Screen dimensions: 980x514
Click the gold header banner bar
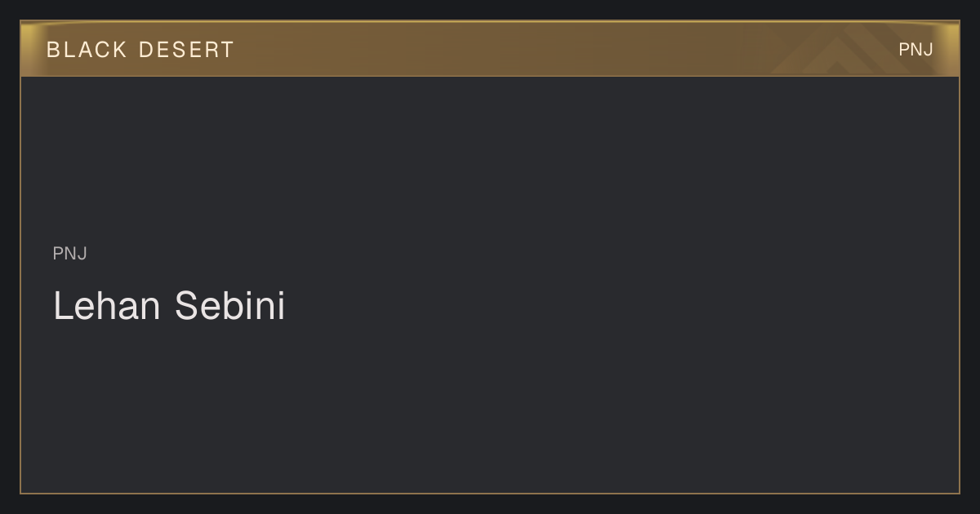pyautogui.click(x=490, y=49)
